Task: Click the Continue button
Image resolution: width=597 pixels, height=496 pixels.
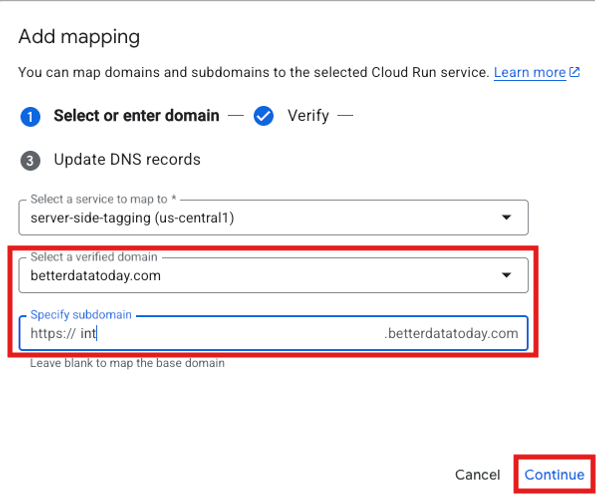Action: pyautogui.click(x=554, y=475)
